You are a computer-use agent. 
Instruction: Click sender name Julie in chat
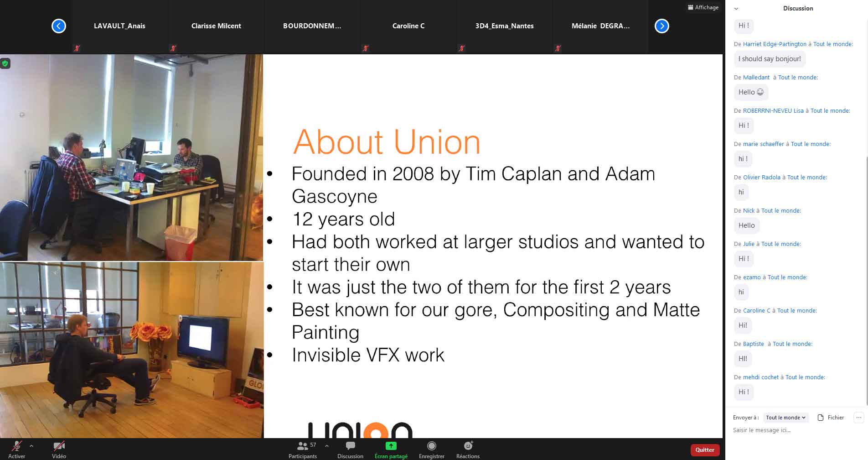click(x=749, y=244)
